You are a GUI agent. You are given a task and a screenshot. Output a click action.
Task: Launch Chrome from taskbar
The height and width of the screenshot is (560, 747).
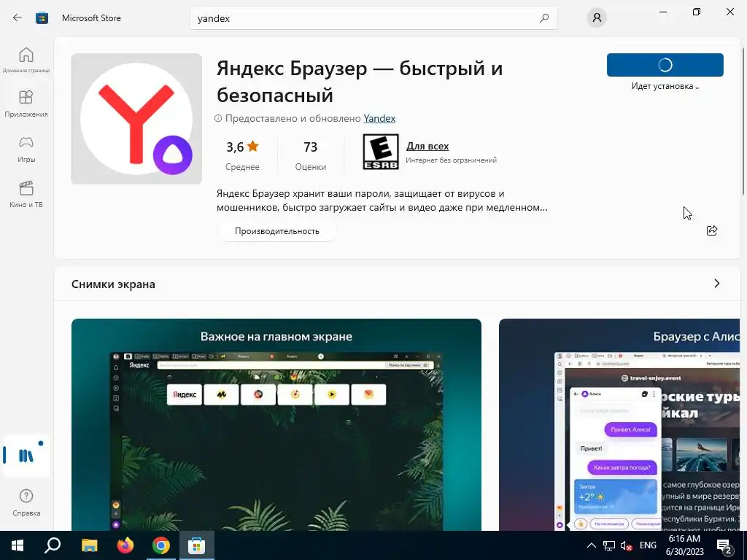coord(161,545)
